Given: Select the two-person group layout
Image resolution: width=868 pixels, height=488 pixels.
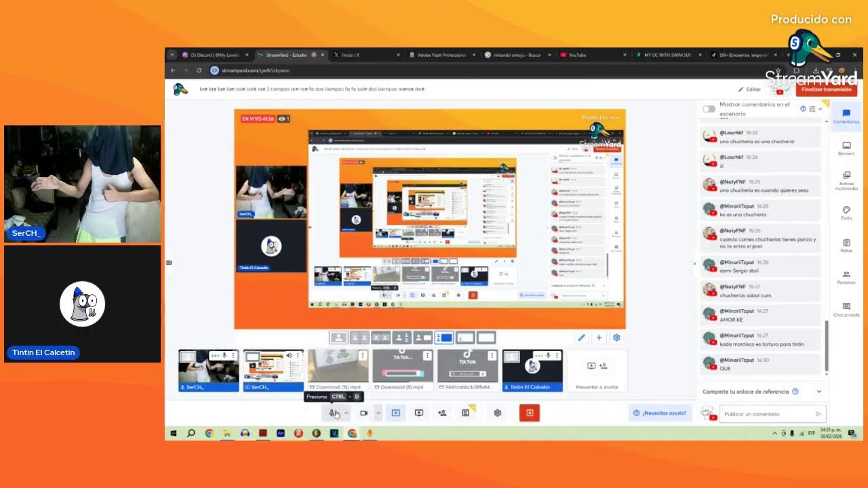Looking at the screenshot, I should click(380, 338).
